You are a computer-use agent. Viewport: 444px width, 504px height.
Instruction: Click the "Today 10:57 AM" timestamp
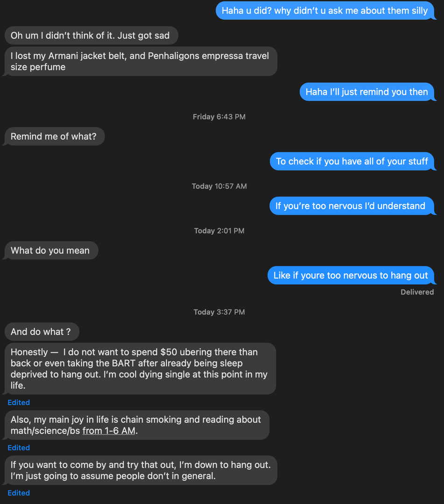(x=219, y=186)
